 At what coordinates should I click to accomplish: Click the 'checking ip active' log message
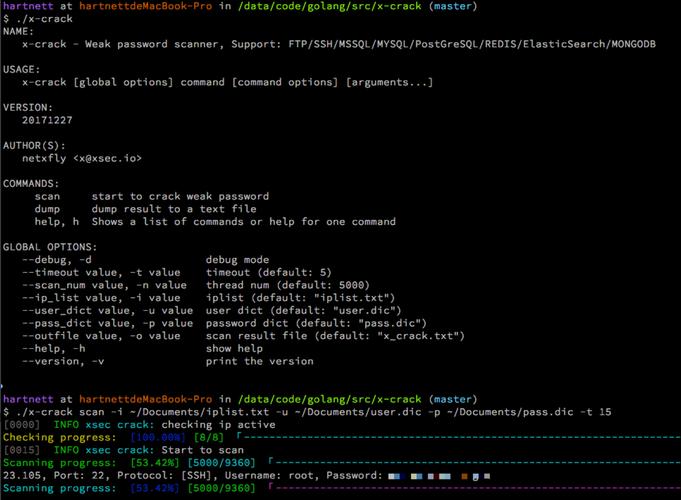click(218, 425)
